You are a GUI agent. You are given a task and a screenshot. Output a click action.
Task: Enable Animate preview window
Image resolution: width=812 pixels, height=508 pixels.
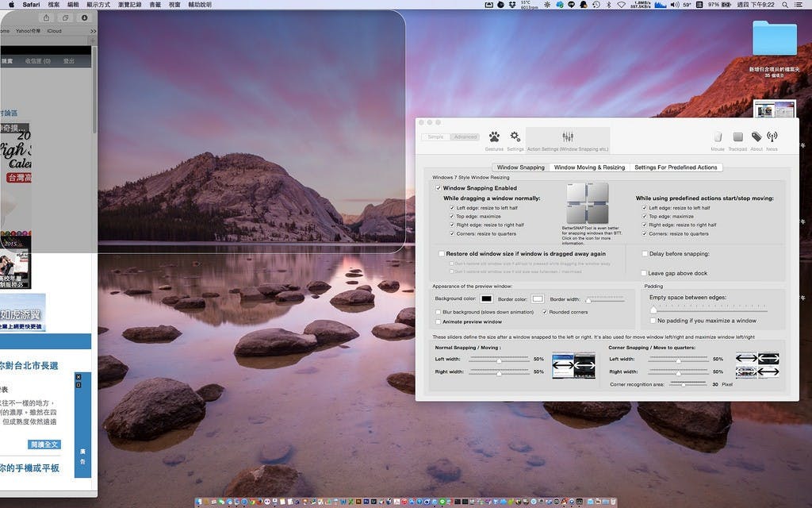coord(438,322)
